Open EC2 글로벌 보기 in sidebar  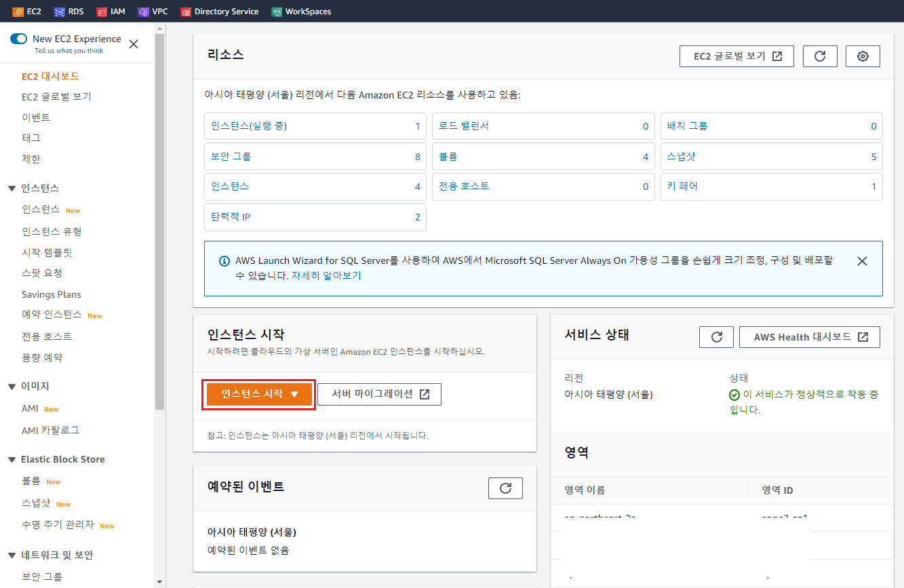click(56, 97)
